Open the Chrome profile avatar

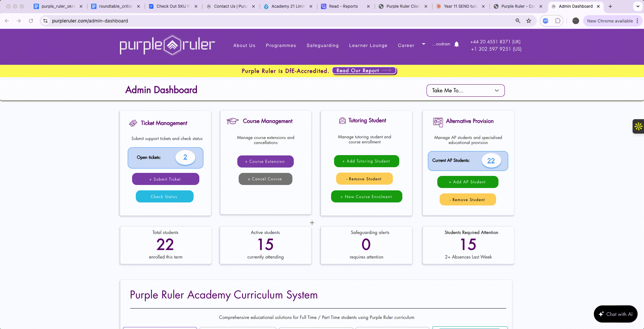[576, 21]
